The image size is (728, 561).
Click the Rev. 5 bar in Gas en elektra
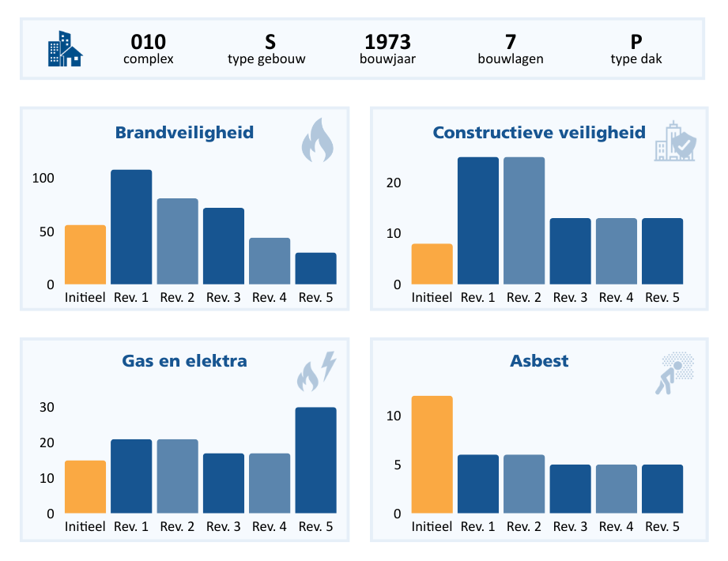click(316, 460)
